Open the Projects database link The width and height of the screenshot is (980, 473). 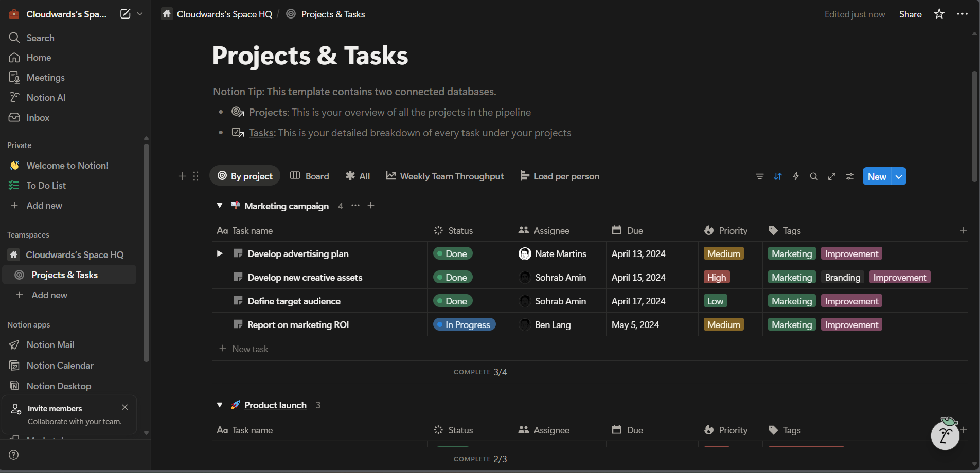pyautogui.click(x=268, y=112)
